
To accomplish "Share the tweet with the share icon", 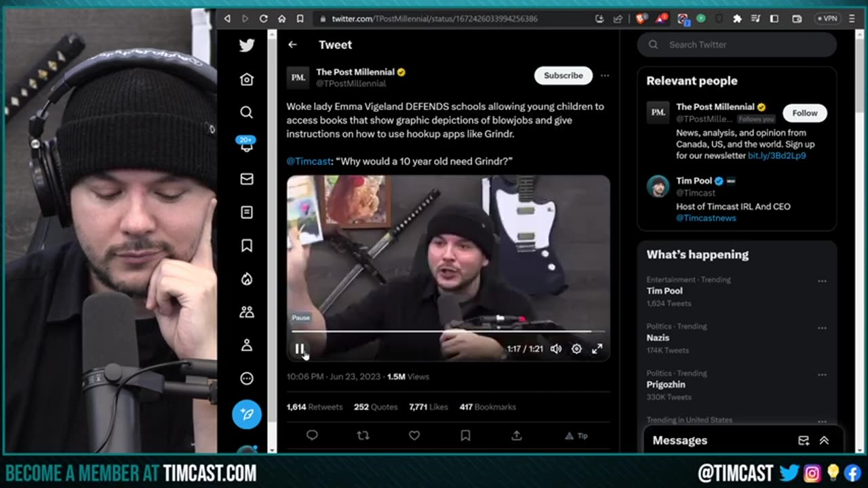I will (516, 435).
